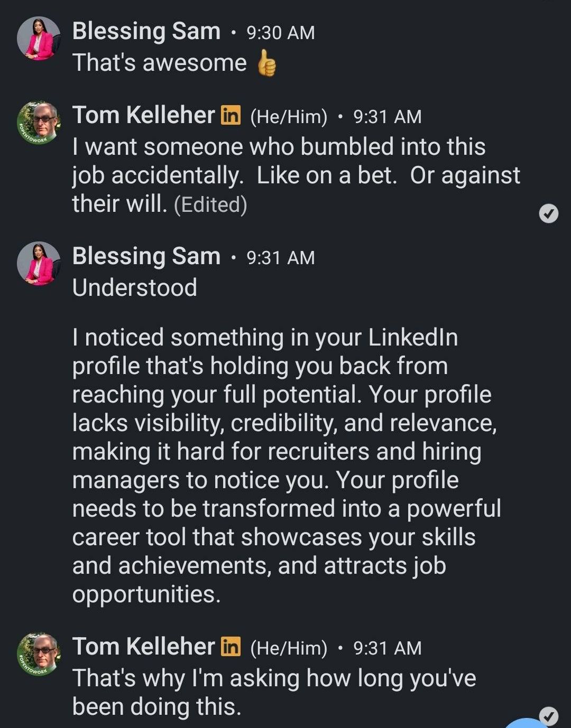Image resolution: width=571 pixels, height=728 pixels.
Task: Open Blessing Sam's avatar on the Understood message
Action: pos(39,264)
